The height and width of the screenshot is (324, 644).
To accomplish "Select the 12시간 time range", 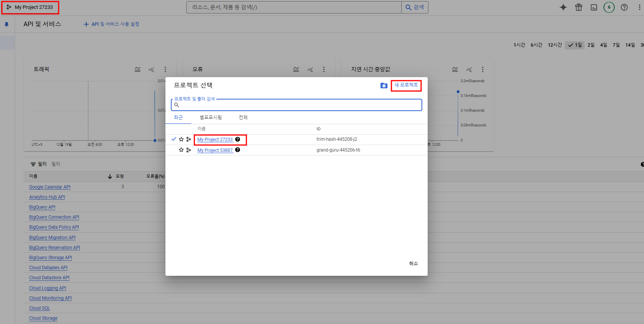I will tap(555, 45).
